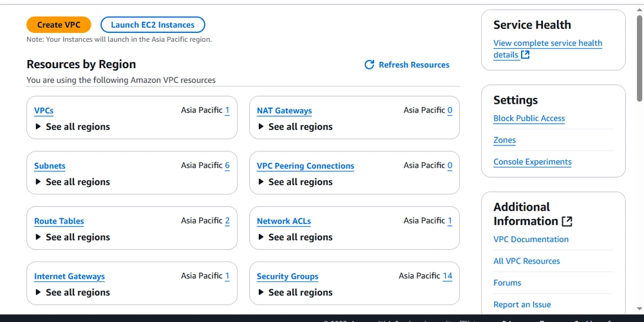Expand See all regions under Security Groups
Screen dimensions: 644x322
[295, 292]
